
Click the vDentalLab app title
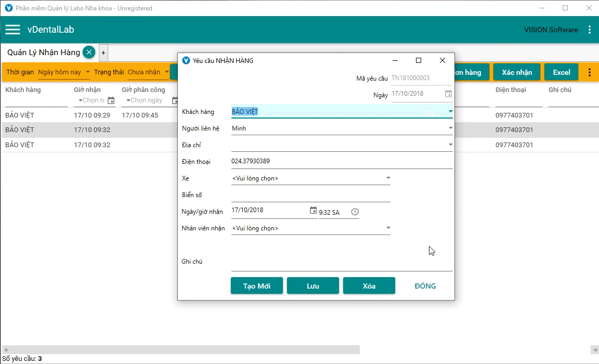51,30
